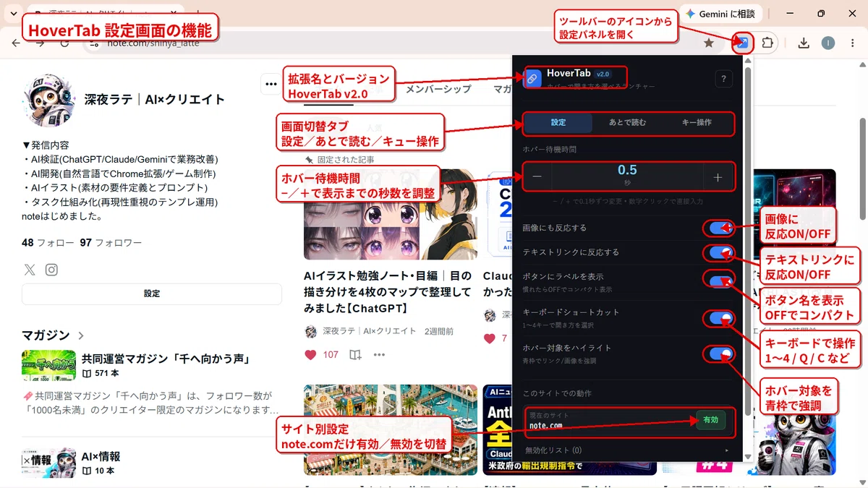The height and width of the screenshot is (488, 868).
Task: Open the Chrome profile avatar
Action: pyautogui.click(x=828, y=43)
